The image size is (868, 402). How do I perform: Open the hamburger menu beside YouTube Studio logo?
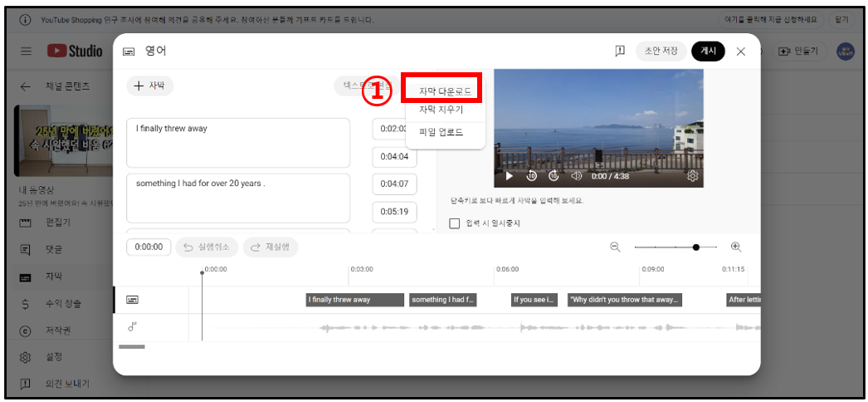(26, 51)
